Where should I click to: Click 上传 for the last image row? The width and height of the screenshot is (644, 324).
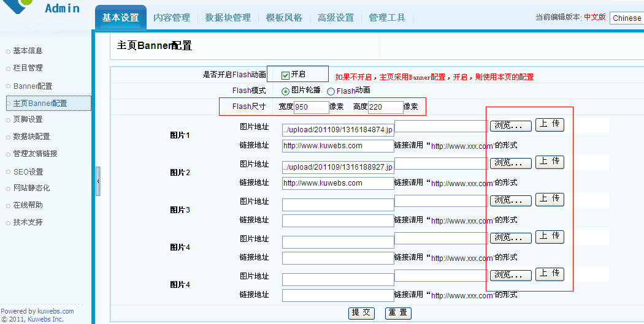(x=550, y=274)
